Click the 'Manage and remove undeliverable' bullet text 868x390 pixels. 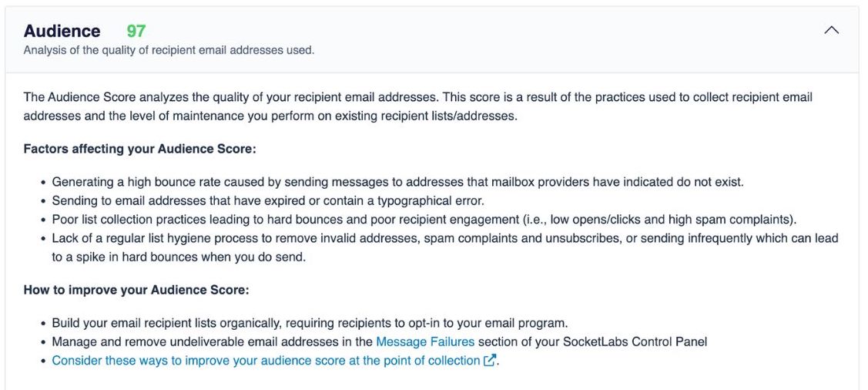click(379, 341)
